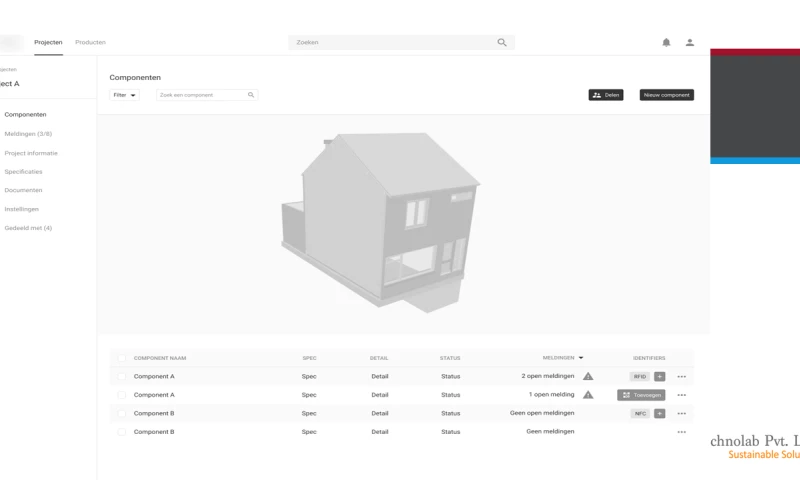Click Component A in 1 open melding row
This screenshot has width=800, height=480.
[x=154, y=395]
